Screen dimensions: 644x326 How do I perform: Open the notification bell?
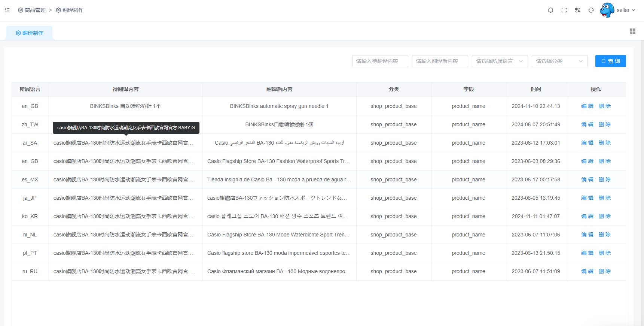pos(550,10)
